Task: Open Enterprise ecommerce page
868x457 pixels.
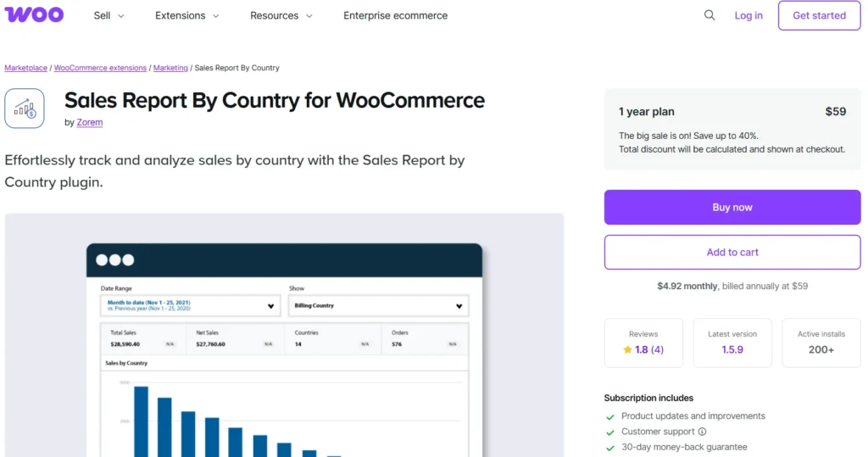Action: tap(395, 15)
